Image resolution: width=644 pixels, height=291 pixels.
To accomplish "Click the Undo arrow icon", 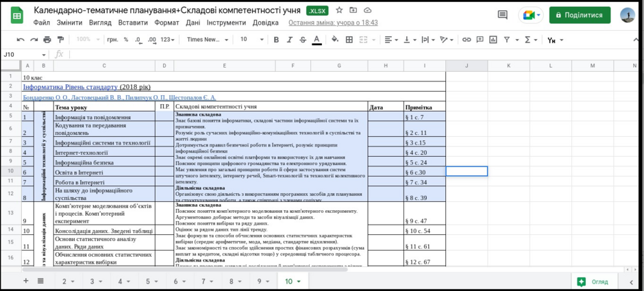I will 21,40.
